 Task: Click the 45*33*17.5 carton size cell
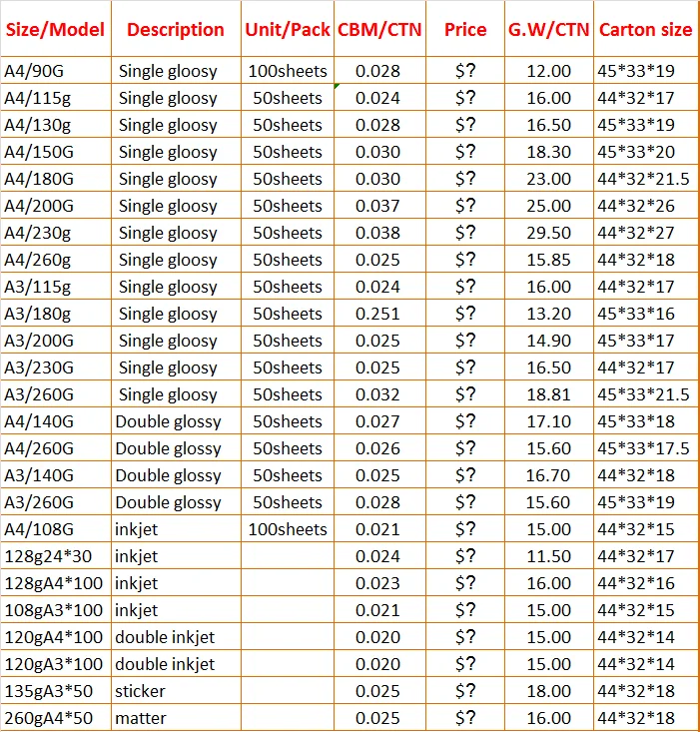643,448
